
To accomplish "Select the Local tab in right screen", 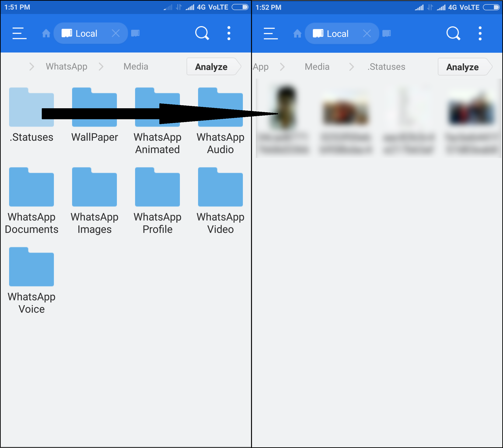I will [342, 33].
